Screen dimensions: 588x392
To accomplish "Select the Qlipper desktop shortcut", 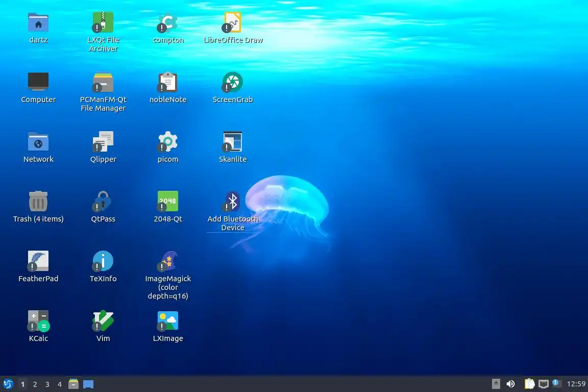I will 103,142.
